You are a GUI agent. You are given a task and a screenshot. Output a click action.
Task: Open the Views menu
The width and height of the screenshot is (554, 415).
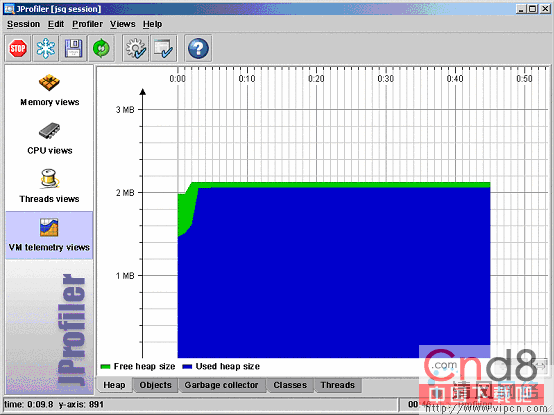(x=123, y=24)
